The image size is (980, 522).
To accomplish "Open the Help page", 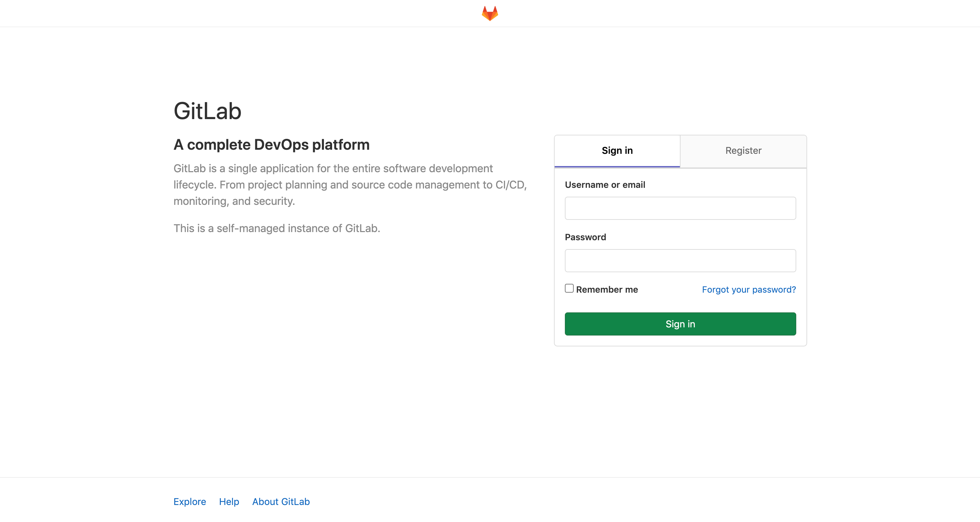I will (229, 502).
